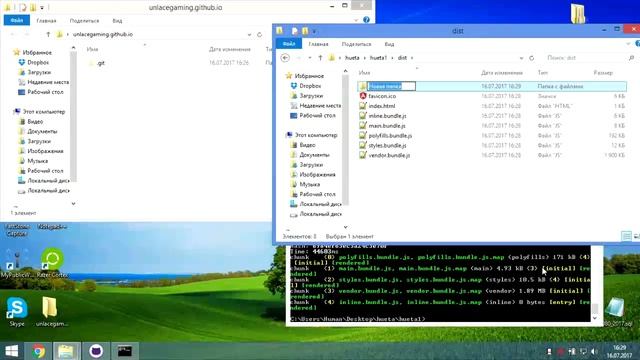
Task: Select the index.html file
Action: [382, 106]
